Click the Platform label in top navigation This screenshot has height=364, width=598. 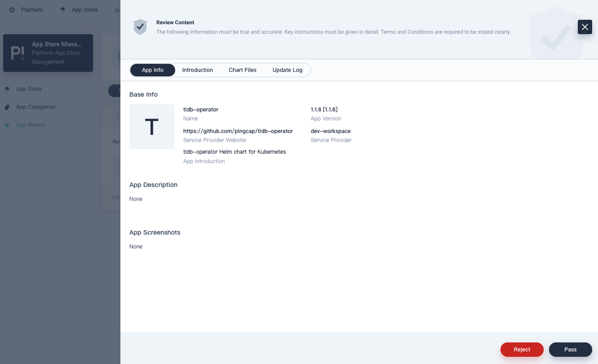tap(32, 10)
